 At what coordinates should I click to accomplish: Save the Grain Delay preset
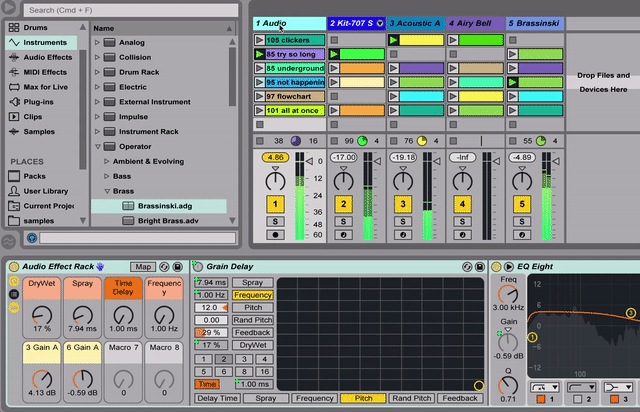click(480, 267)
